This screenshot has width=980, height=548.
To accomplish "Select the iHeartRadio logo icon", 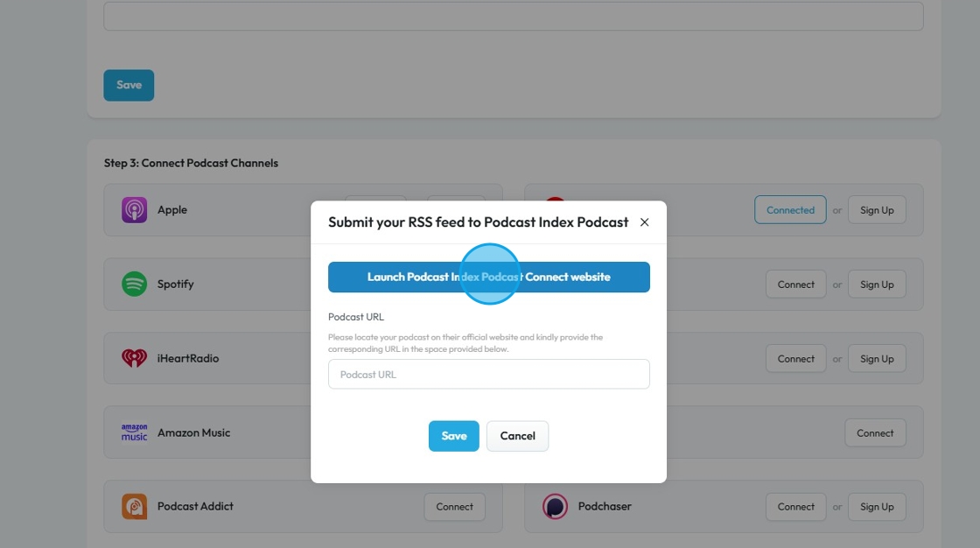I will point(134,358).
